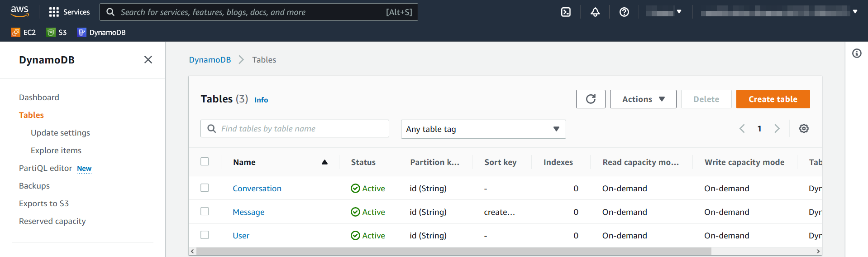Screen dimensions: 868x257
Task: Open the Any table tag dropdown
Action: (483, 129)
